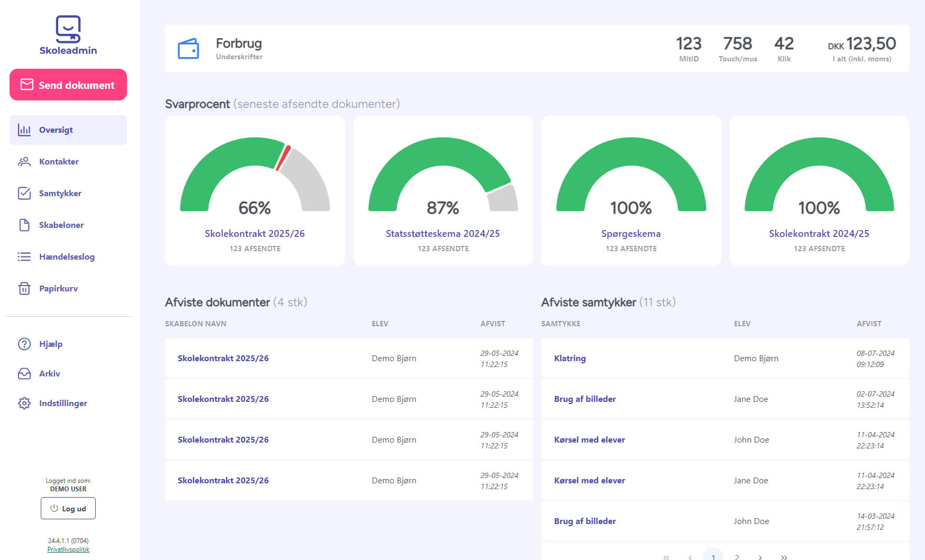The height and width of the screenshot is (560, 925).
Task: Click the Forbrug wallet icon
Action: coord(188,49)
